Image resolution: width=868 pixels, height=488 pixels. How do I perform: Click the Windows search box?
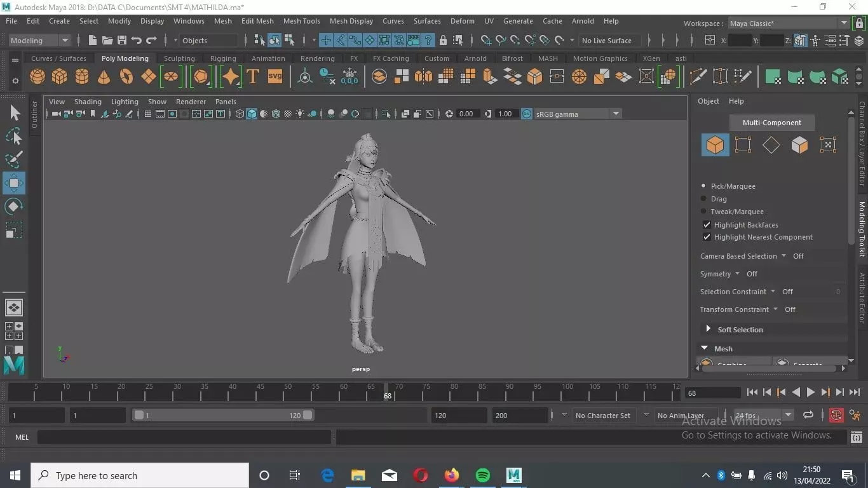140,475
